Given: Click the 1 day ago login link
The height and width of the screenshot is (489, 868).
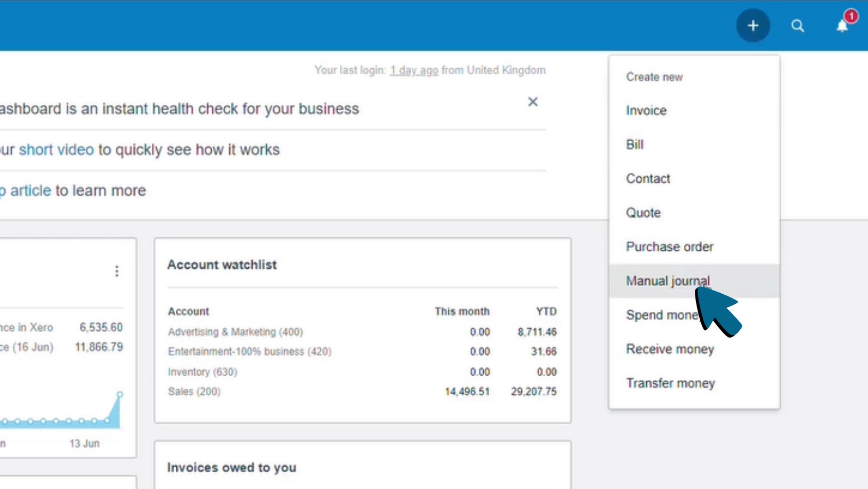Looking at the screenshot, I should (x=414, y=69).
